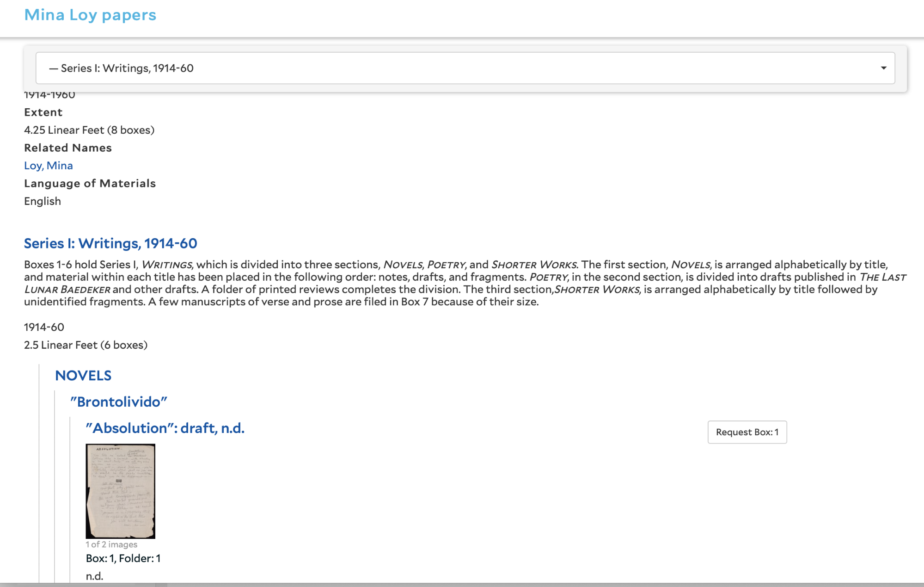Click the horizontal scrollbar at page bottom
This screenshot has height=587, width=924.
pyautogui.click(x=462, y=585)
